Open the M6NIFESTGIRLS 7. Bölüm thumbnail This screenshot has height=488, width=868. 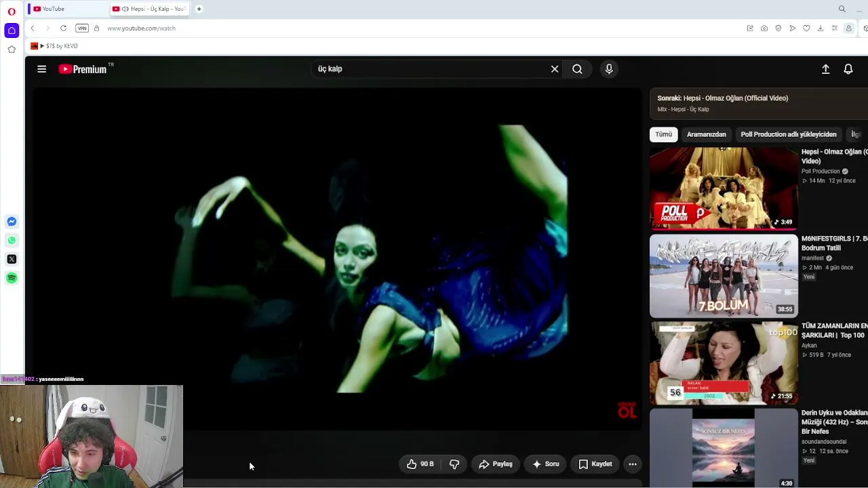(724, 276)
